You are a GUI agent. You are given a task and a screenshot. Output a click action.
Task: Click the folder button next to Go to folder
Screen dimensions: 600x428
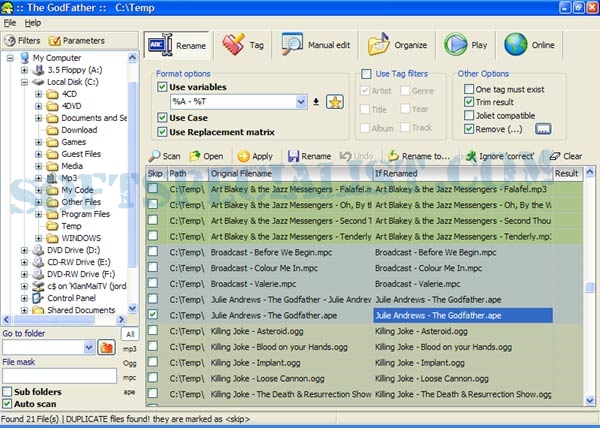[107, 347]
